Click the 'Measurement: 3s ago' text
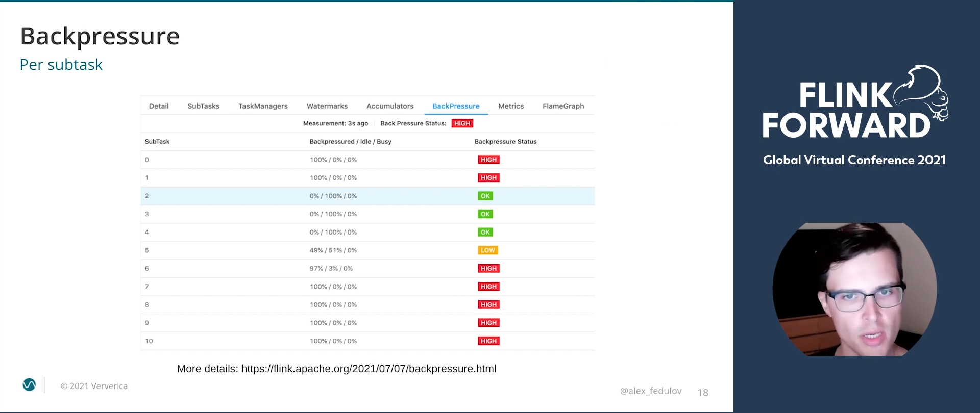The width and height of the screenshot is (980, 413). point(335,123)
